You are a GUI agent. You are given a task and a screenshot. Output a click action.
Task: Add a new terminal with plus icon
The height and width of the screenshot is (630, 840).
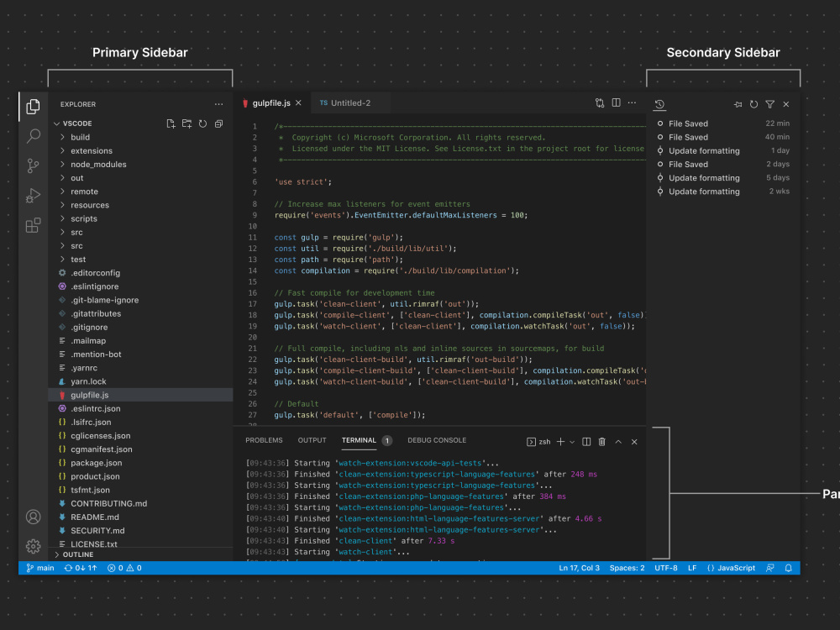point(560,442)
